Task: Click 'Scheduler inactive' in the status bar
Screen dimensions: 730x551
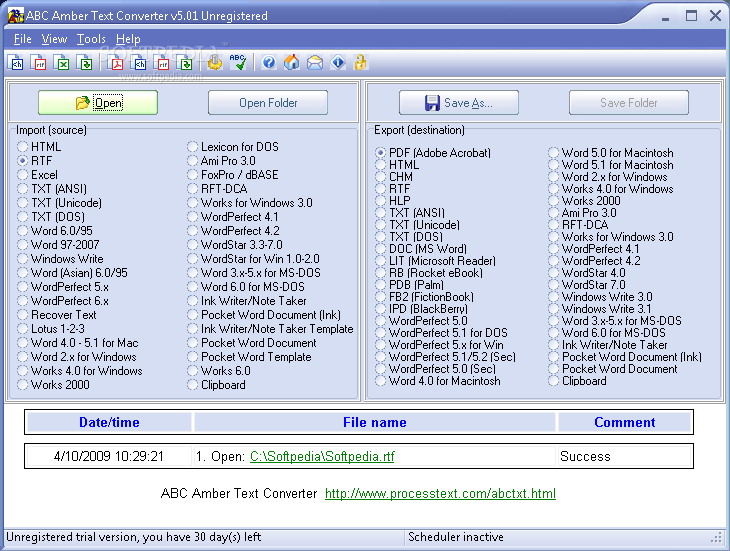Action: tap(456, 537)
